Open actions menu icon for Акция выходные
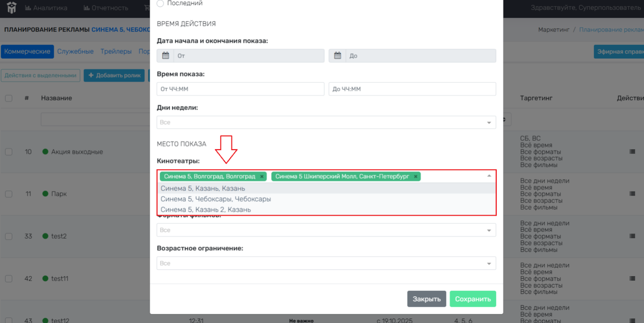 click(632, 152)
